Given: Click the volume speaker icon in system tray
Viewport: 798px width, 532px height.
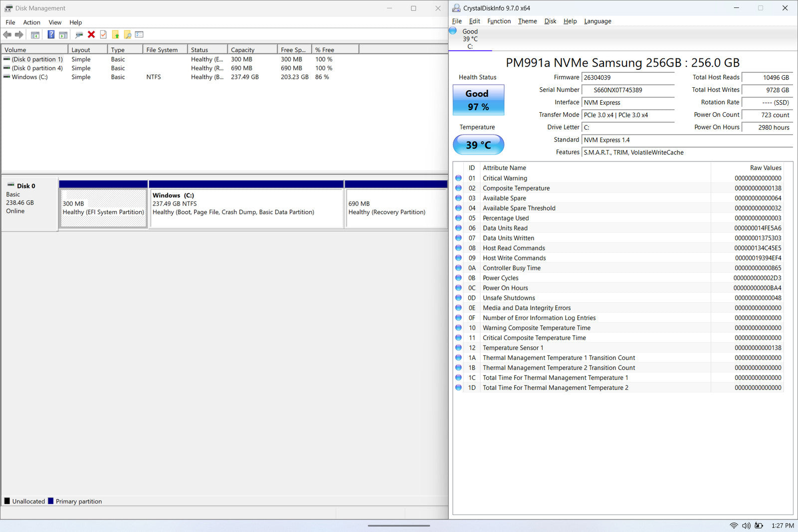Looking at the screenshot, I should point(746,526).
